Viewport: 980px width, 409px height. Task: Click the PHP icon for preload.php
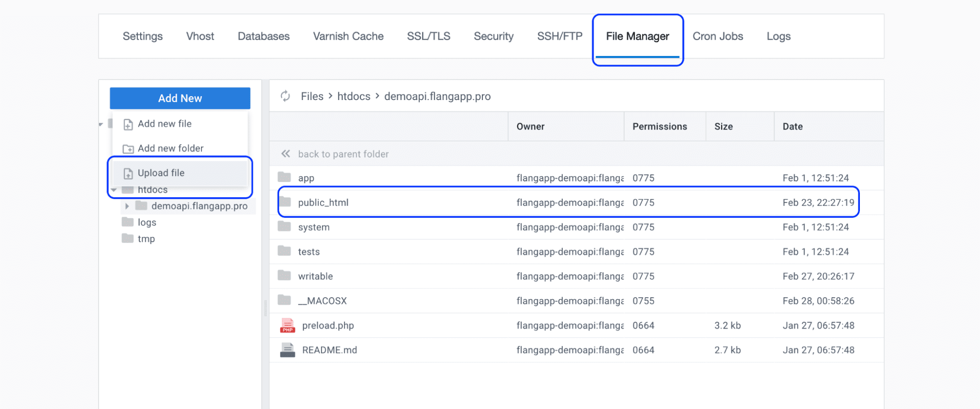pos(287,326)
